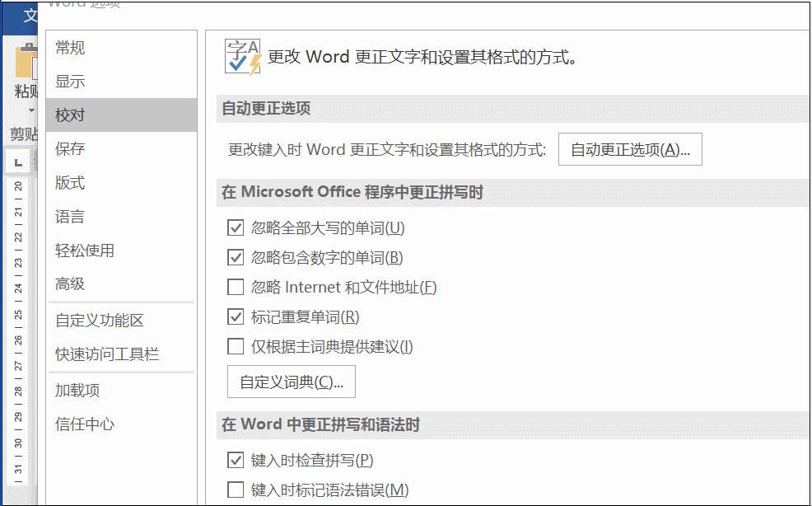Screen dimensions: 812x506
Task: Enable 忽略 Internet 和文件地址 option
Action: click(x=235, y=287)
